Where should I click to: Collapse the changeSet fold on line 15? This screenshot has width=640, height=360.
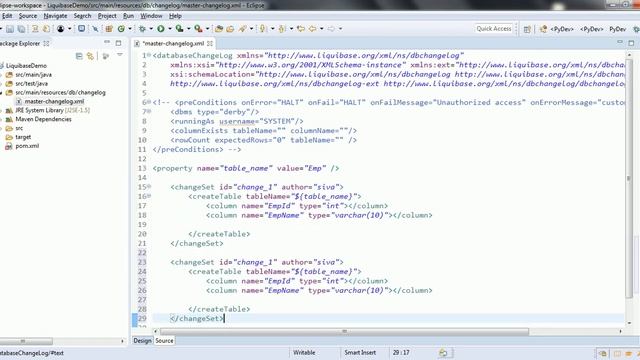coord(149,187)
